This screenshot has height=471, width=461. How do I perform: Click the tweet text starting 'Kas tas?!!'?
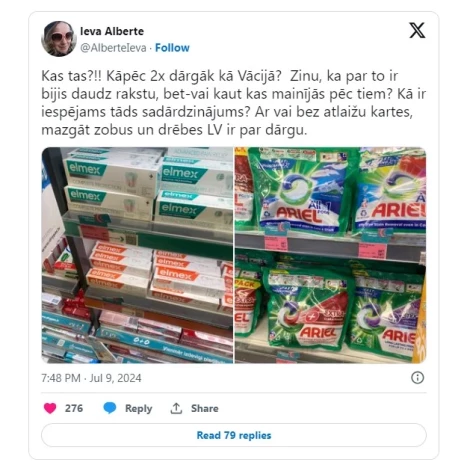[233, 103]
